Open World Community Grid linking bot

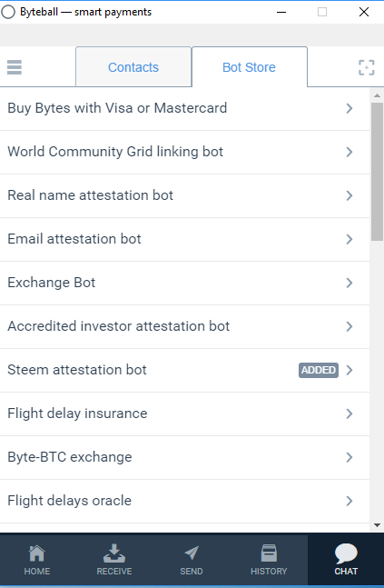pos(184,152)
